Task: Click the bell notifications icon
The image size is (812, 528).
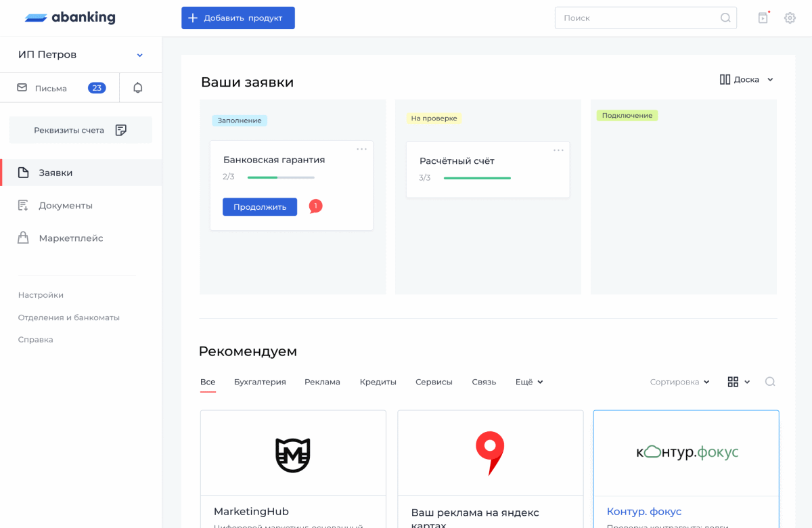Action: (x=138, y=88)
